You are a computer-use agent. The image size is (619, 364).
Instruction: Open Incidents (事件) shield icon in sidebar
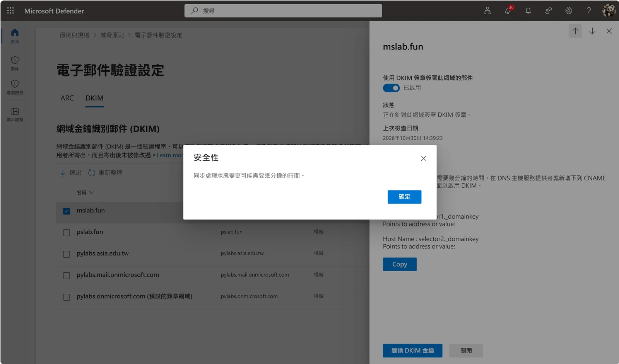[x=15, y=64]
